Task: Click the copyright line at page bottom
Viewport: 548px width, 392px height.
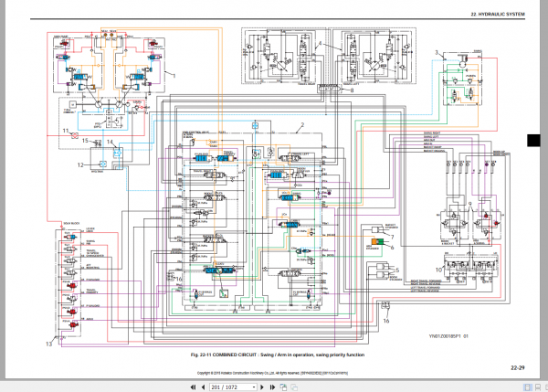Action: 272,373
